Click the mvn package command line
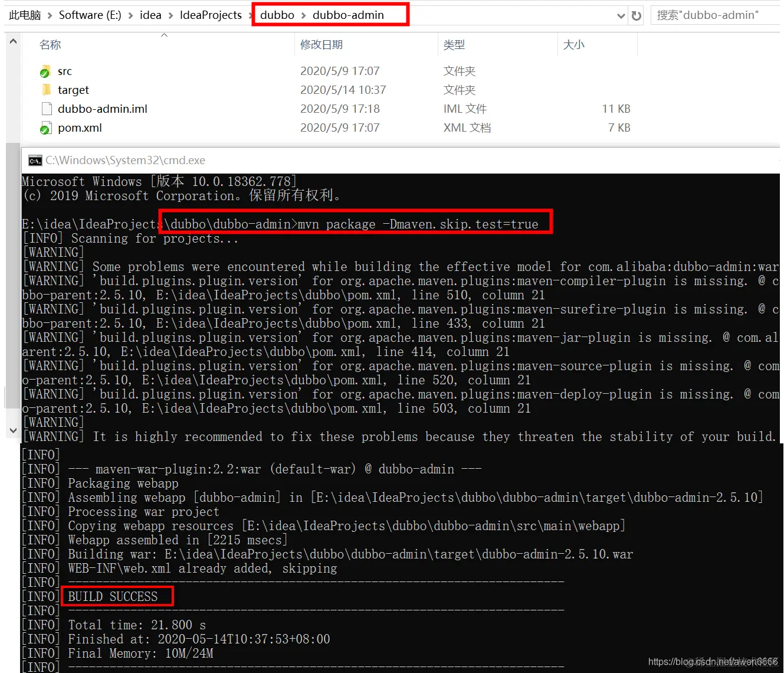 tap(418, 224)
